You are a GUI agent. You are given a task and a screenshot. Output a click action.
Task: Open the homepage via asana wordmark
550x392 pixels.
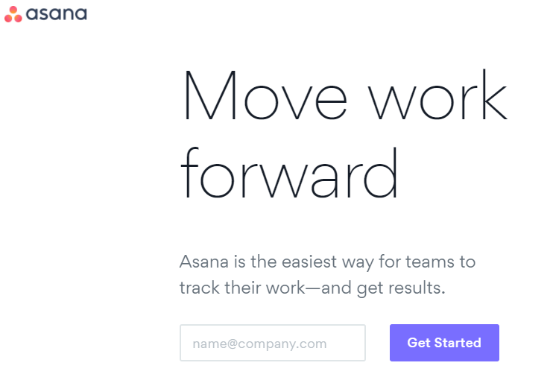[x=57, y=14]
